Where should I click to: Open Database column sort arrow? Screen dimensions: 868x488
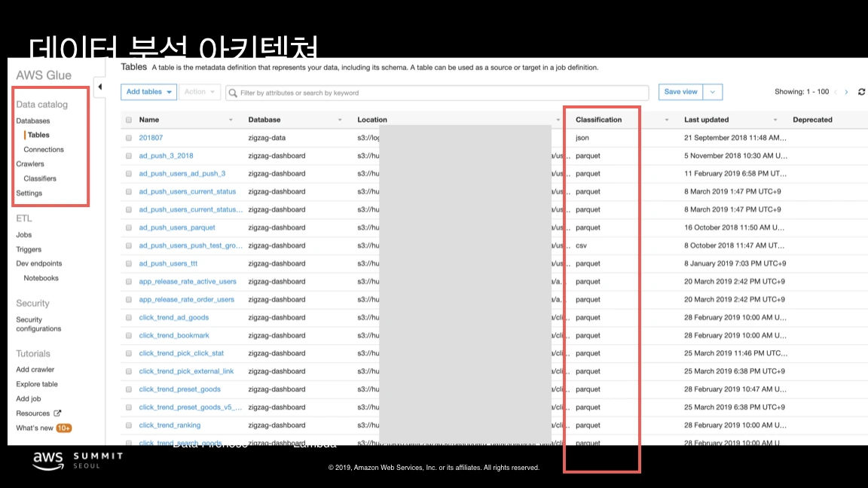click(x=340, y=120)
